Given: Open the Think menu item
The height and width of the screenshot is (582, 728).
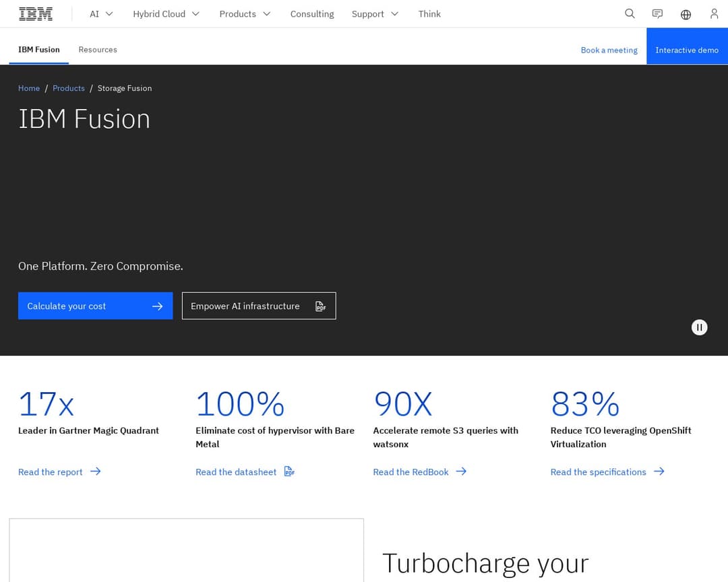Looking at the screenshot, I should [x=429, y=14].
